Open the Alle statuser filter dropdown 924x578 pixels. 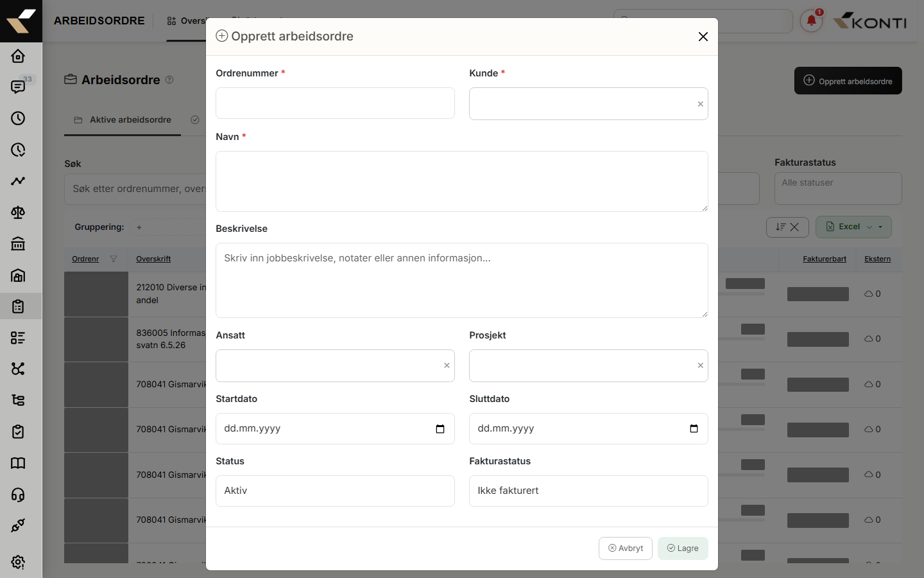click(x=838, y=188)
